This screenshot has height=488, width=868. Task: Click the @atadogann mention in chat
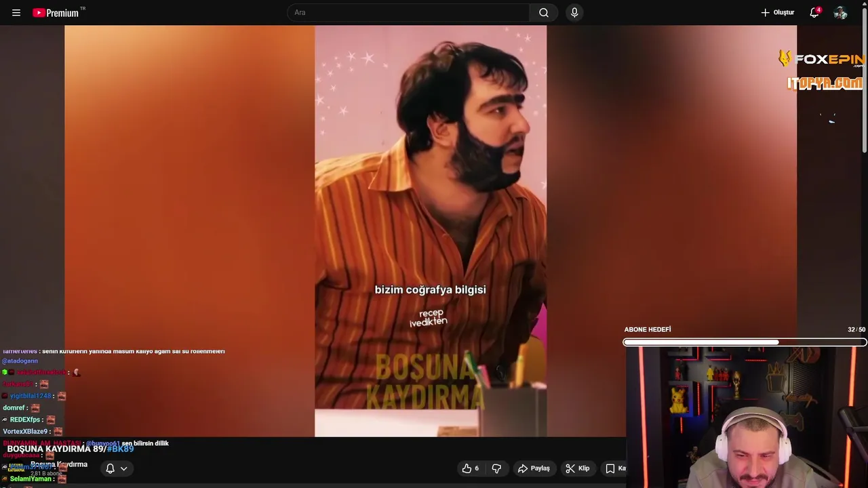(x=20, y=361)
